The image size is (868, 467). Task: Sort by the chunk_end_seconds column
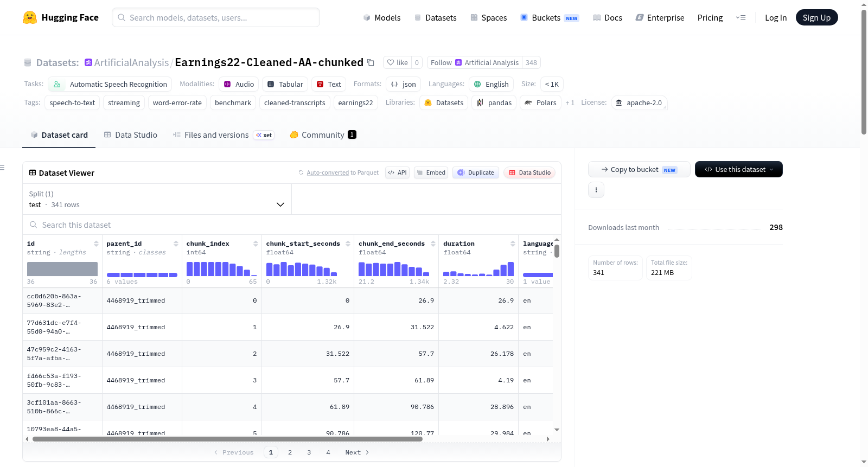(x=433, y=244)
